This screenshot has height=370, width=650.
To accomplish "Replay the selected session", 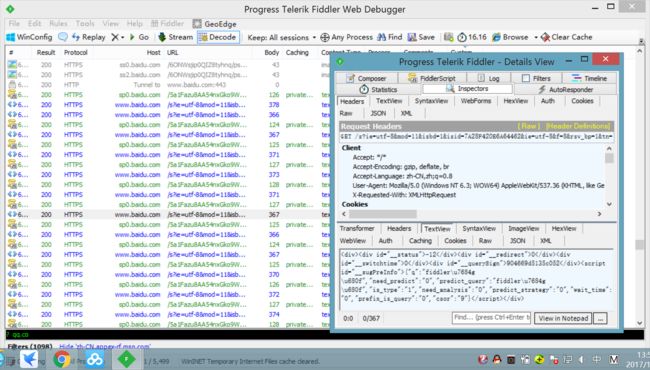I will coord(89,37).
